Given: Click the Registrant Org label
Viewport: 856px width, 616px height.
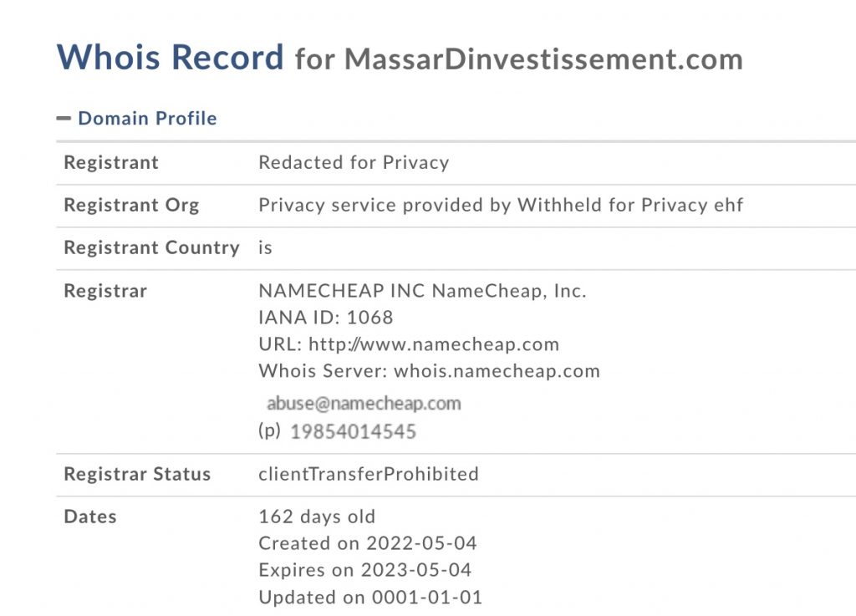Looking at the screenshot, I should pos(131,205).
